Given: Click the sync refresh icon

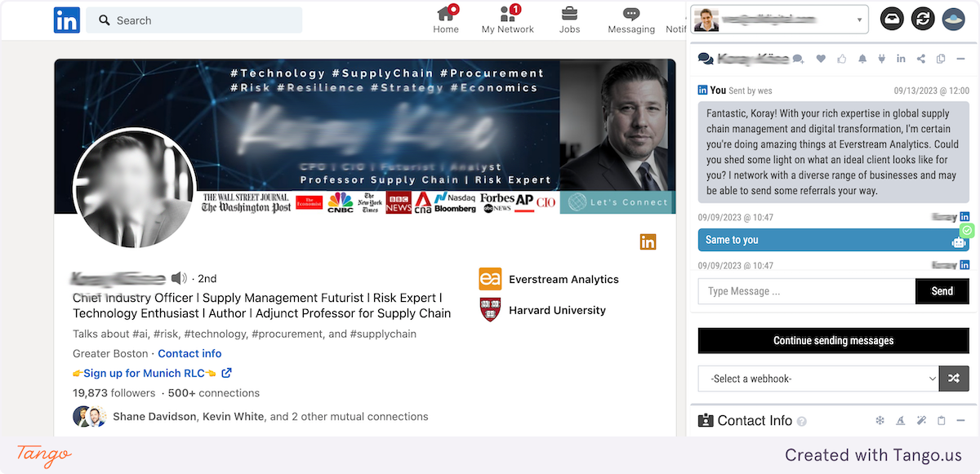Looking at the screenshot, I should 923,19.
